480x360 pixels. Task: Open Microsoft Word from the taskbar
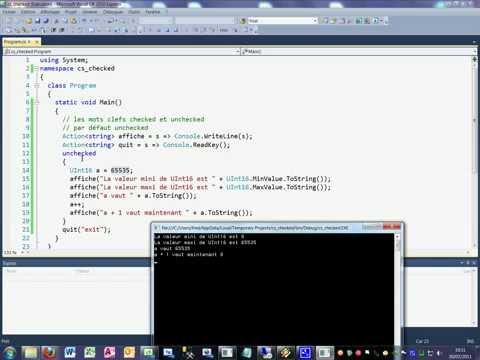pyautogui.click(x=70, y=352)
